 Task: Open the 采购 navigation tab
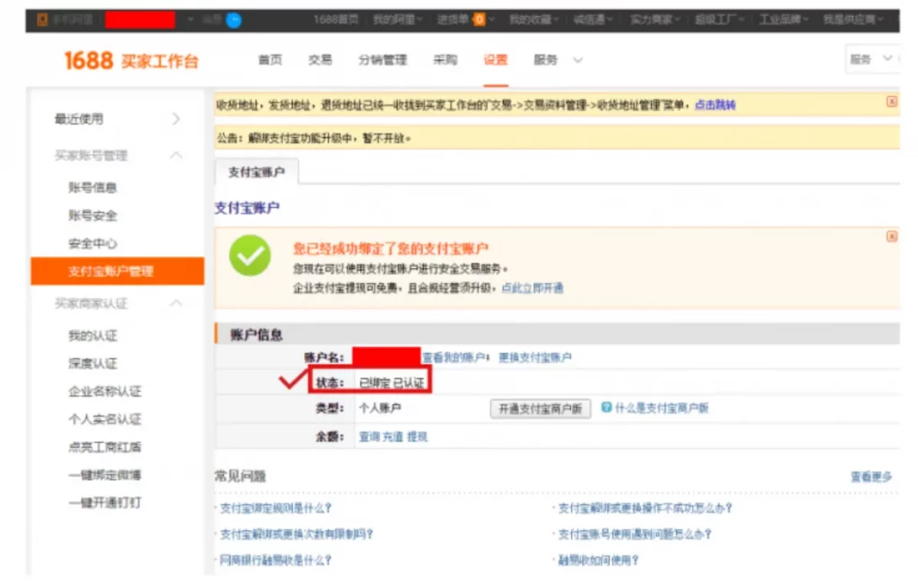pyautogui.click(x=445, y=60)
